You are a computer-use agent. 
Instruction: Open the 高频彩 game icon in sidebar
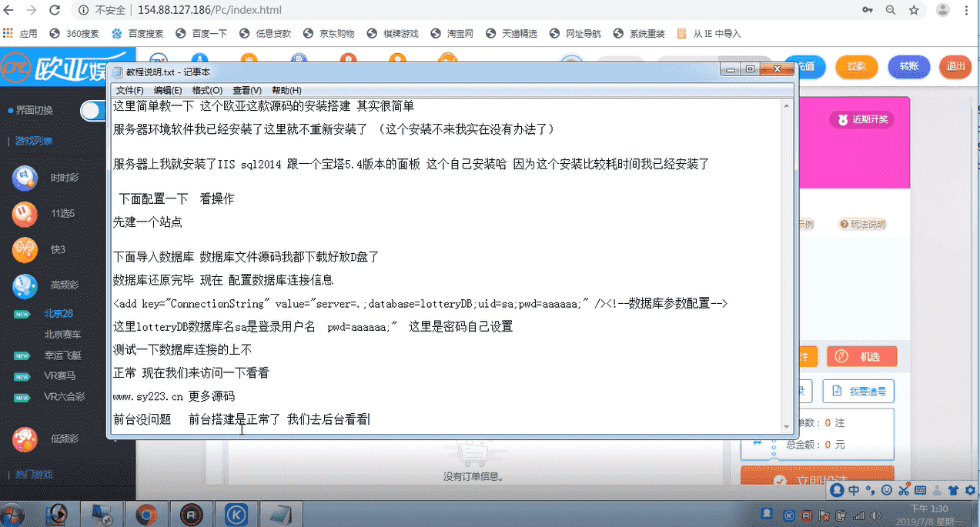click(25, 285)
